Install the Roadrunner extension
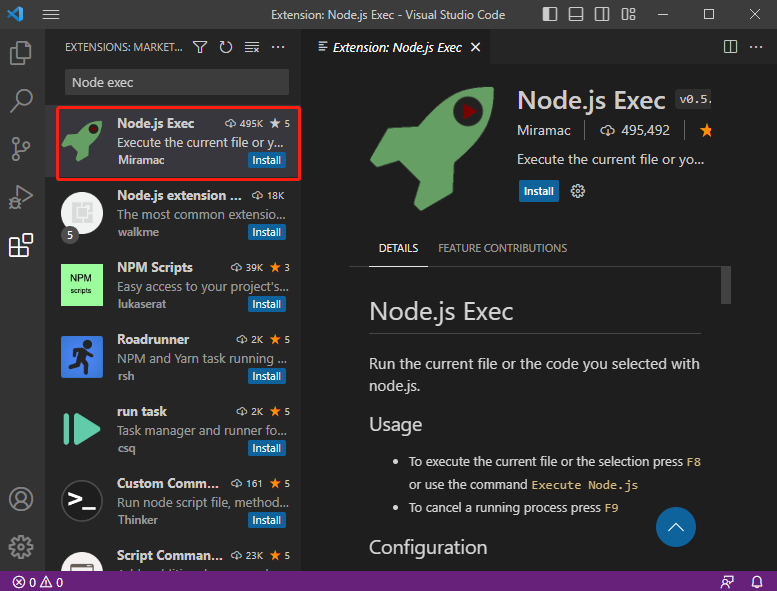 point(267,376)
